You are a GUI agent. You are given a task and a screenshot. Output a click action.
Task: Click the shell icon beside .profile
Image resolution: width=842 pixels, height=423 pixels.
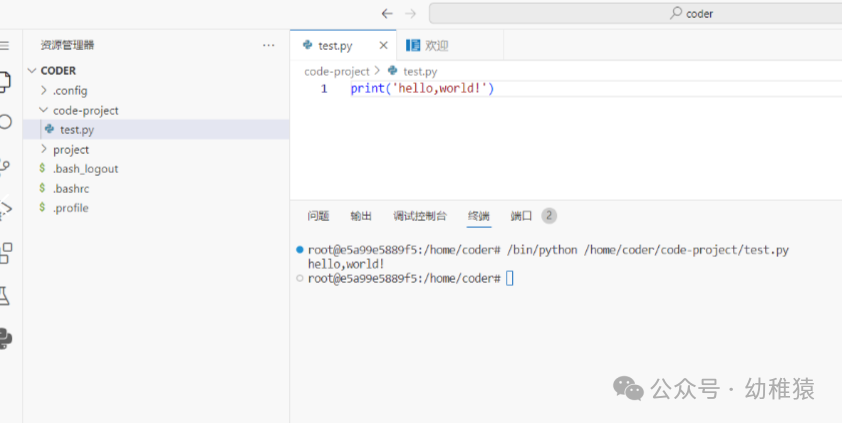click(42, 208)
